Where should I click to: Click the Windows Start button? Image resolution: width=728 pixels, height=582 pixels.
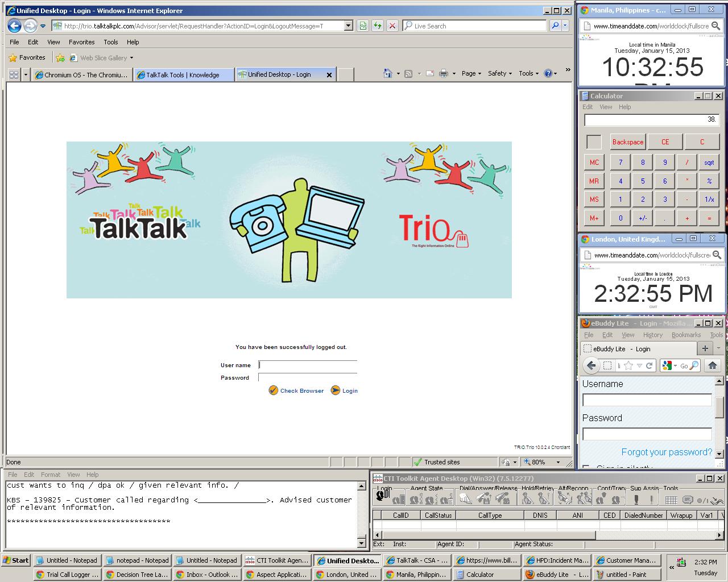[16, 560]
